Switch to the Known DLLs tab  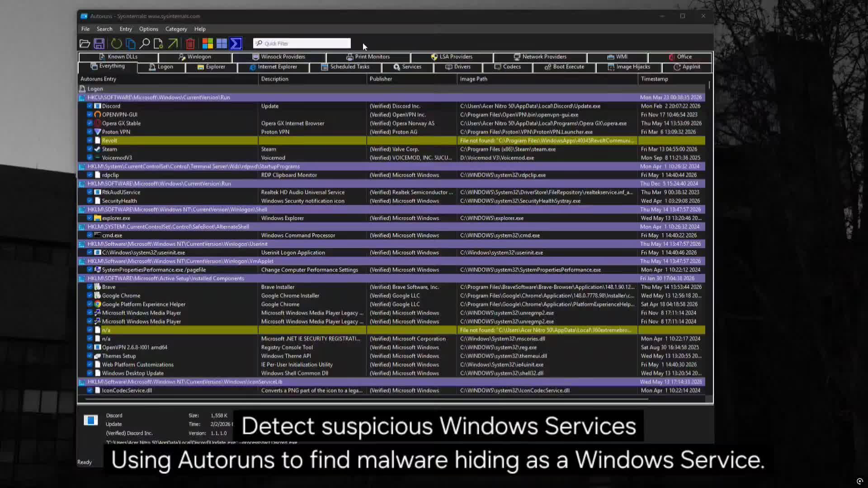click(118, 57)
